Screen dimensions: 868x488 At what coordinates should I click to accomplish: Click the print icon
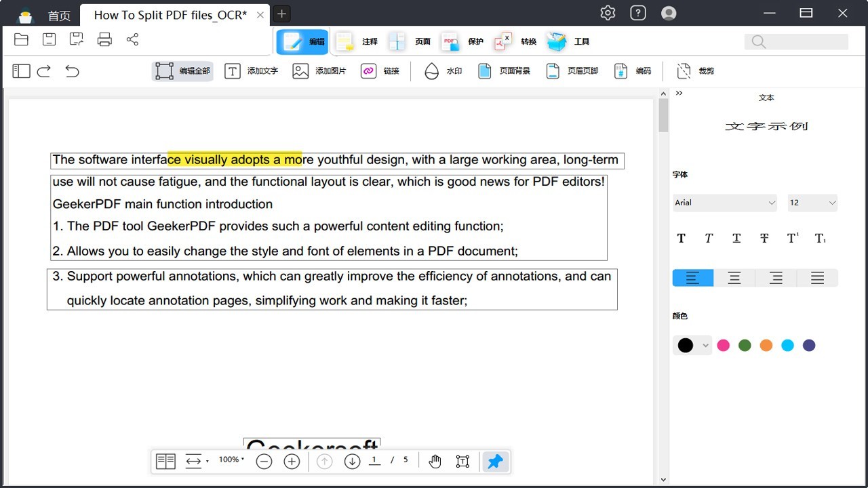tap(104, 39)
